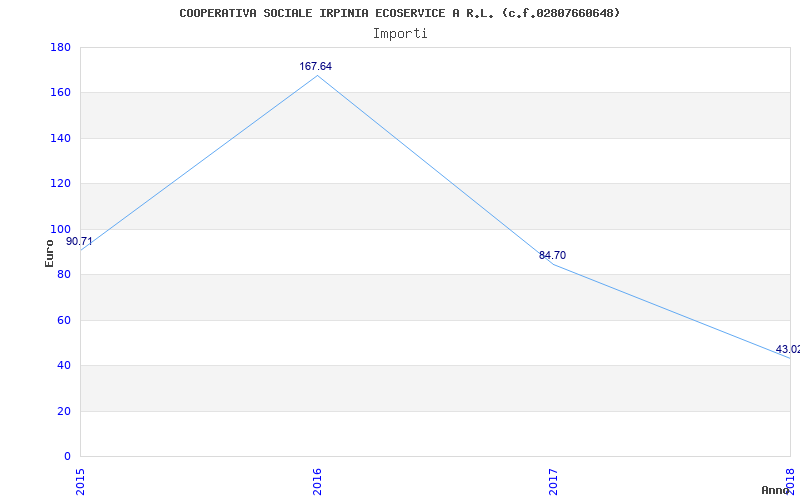Click the Importi subtitle

(x=400, y=34)
